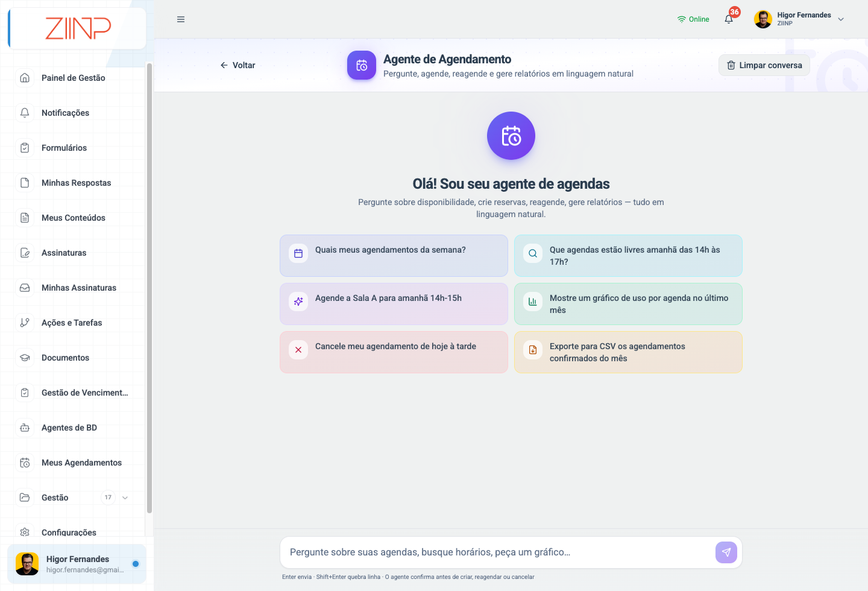This screenshot has height=591, width=868.
Task: Open the notifications bell with 36 badge
Action: [x=729, y=19]
